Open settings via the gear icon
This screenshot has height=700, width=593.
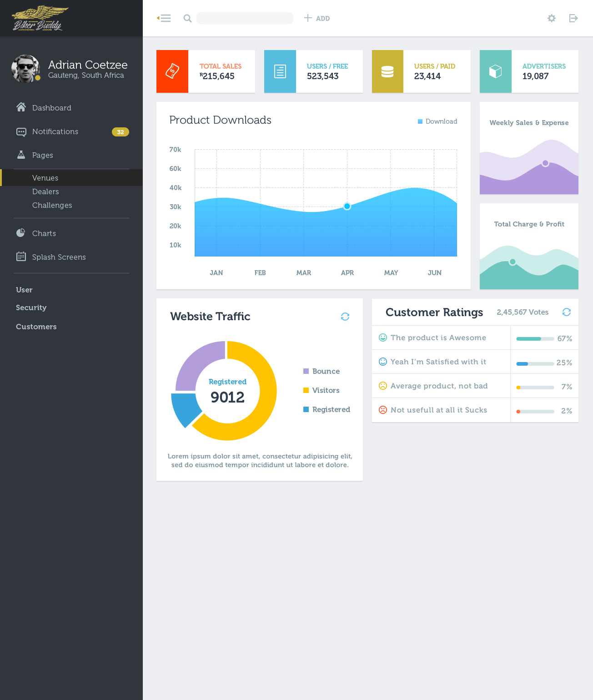click(551, 18)
